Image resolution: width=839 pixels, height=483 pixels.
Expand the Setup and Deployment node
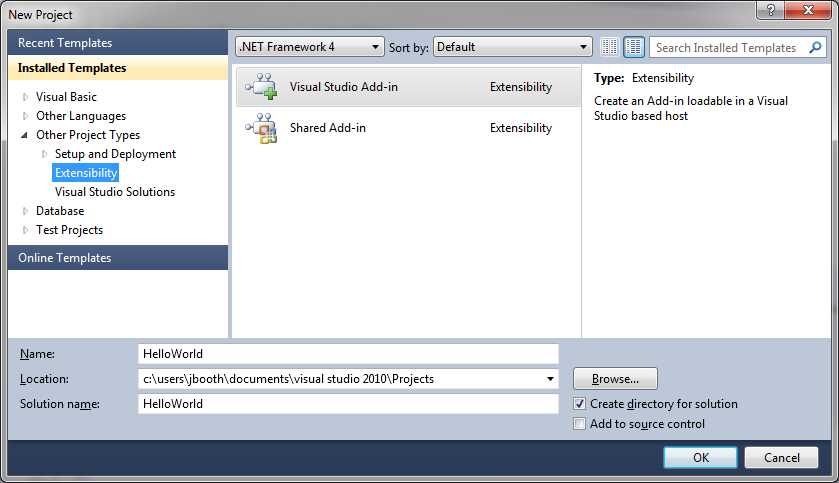point(44,154)
